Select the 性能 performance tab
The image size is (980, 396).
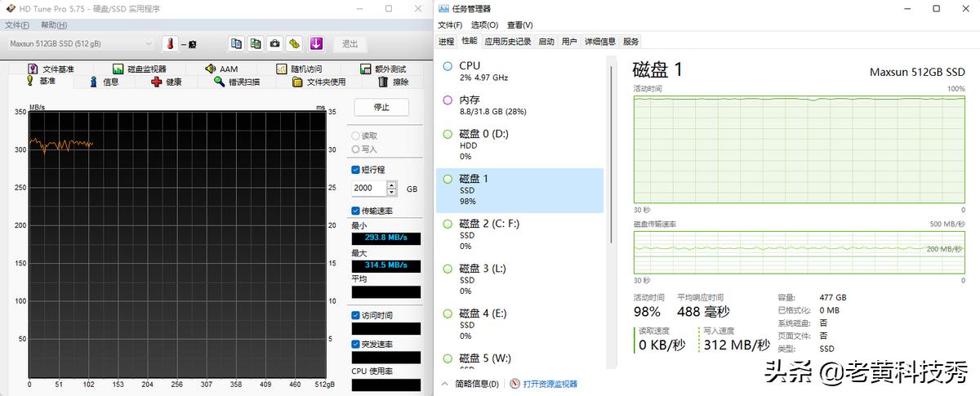coord(470,41)
